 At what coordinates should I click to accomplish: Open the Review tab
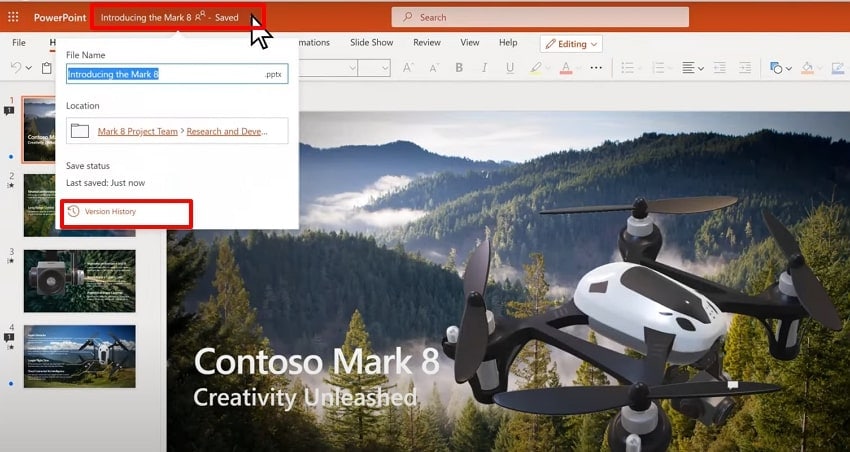[x=427, y=42]
